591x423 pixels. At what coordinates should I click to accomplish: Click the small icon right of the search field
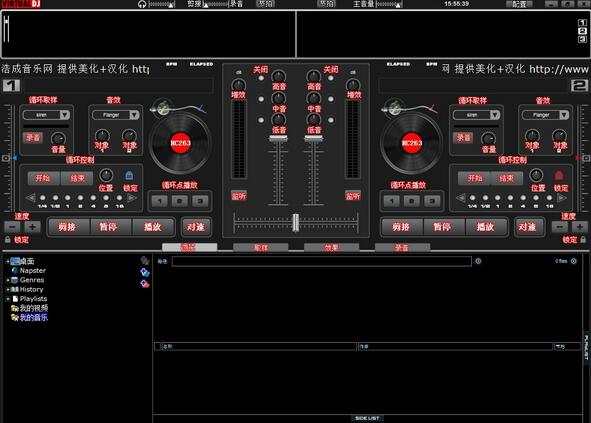(x=478, y=261)
